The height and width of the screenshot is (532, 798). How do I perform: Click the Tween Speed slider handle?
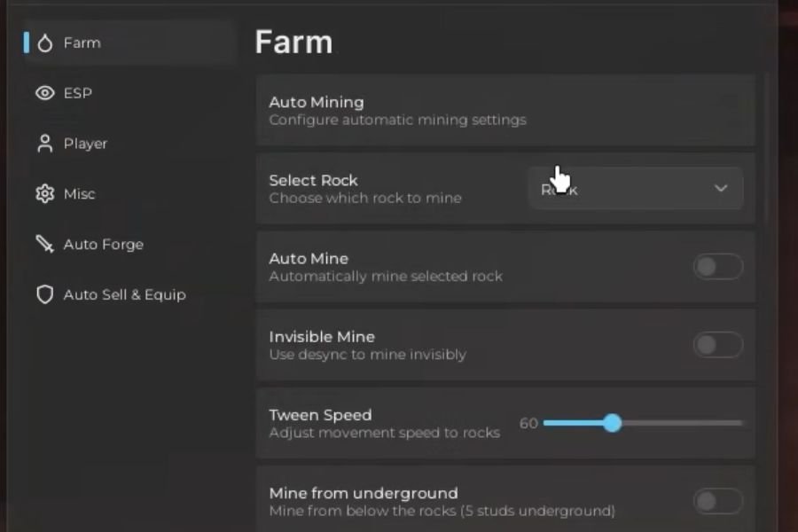612,423
